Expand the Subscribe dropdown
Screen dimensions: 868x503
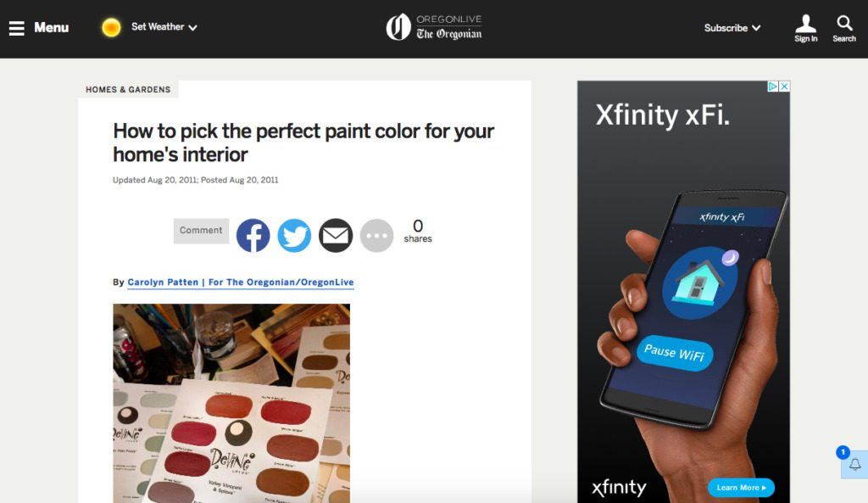pyautogui.click(x=732, y=28)
